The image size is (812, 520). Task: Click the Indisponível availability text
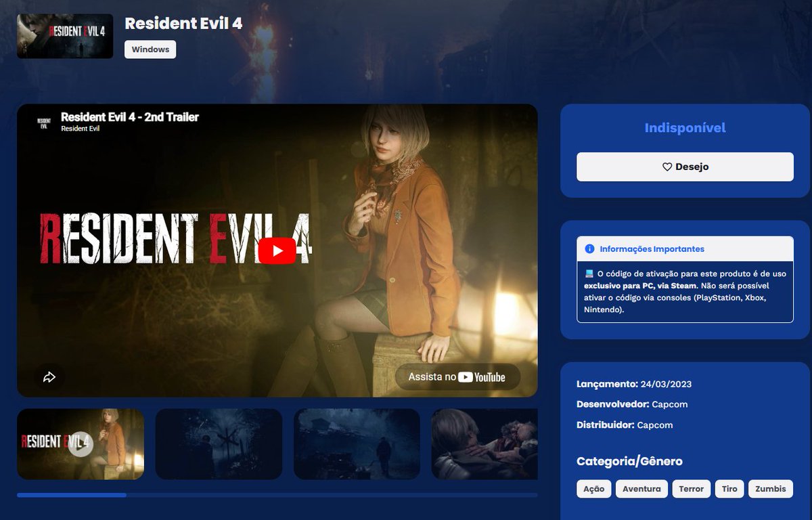685,128
